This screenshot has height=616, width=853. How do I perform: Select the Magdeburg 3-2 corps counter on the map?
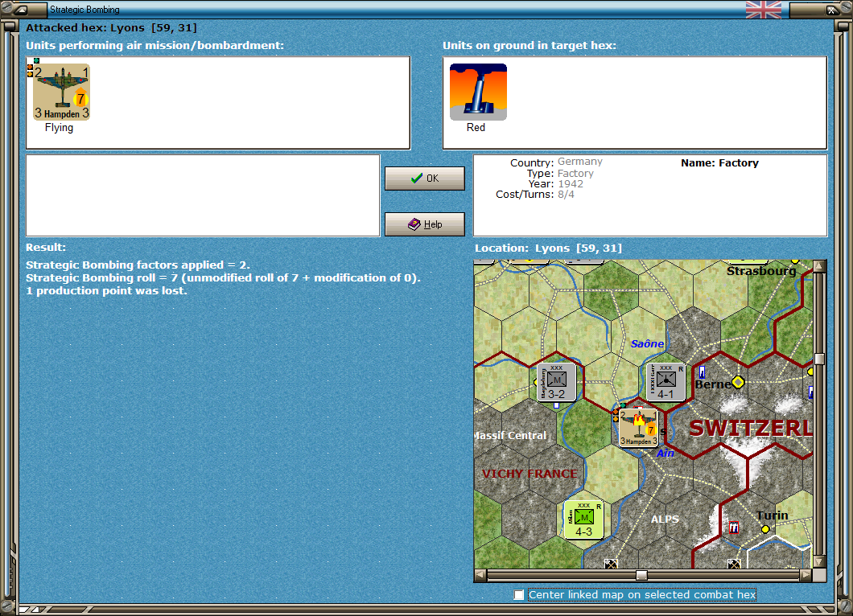555,381
